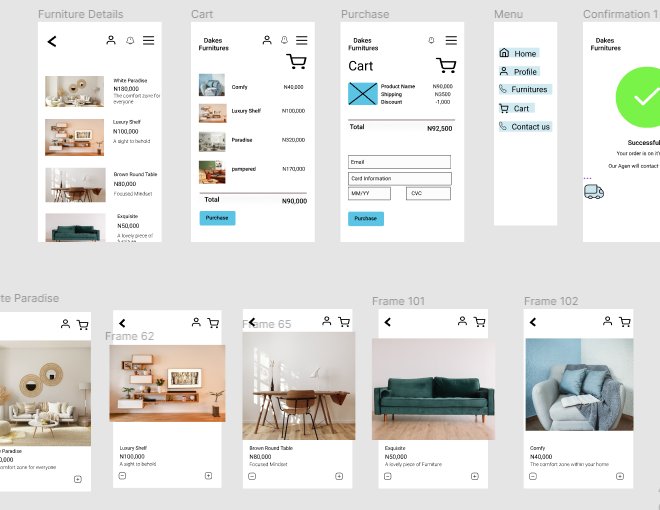
Task: Click Paradise thumbnail in Cart frame
Action: point(212,142)
